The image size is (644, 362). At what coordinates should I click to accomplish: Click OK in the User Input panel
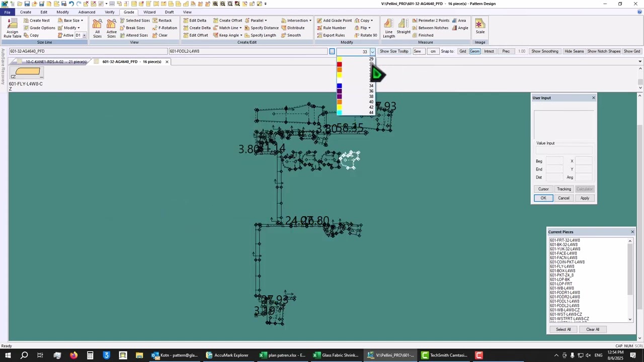point(543,198)
